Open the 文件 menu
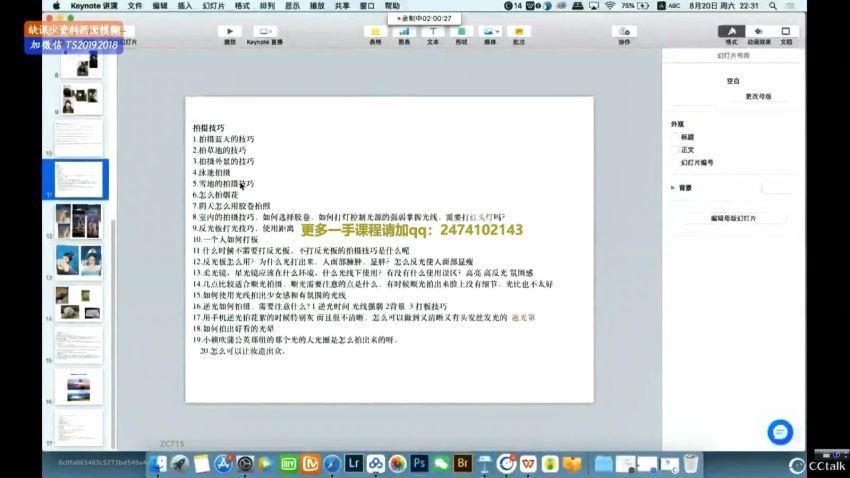The width and height of the screenshot is (850, 478). pyautogui.click(x=134, y=6)
